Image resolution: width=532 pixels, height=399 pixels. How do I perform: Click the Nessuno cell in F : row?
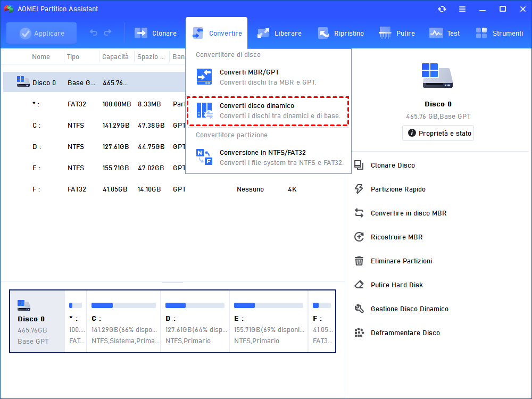[250, 189]
